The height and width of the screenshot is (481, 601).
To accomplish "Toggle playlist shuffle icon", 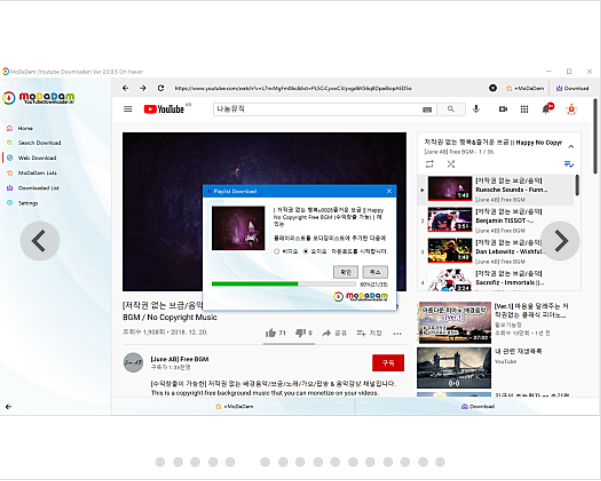I will point(451,164).
